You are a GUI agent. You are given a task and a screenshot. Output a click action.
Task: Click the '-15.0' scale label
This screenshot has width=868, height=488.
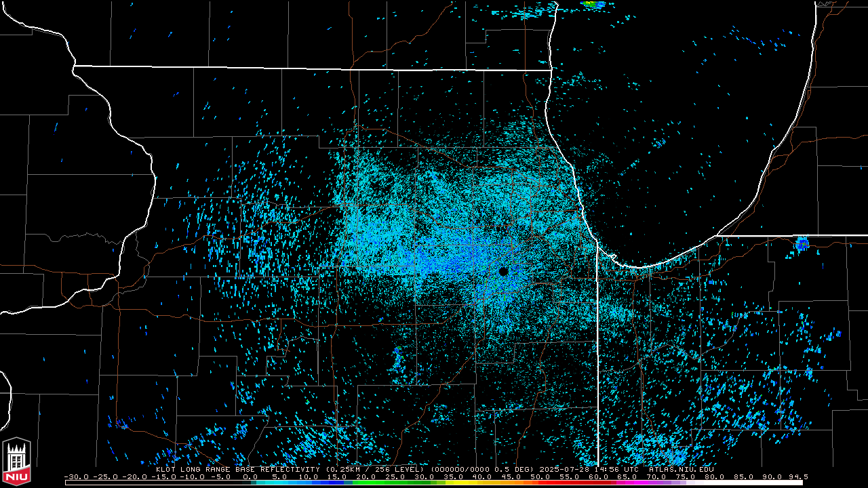(164, 476)
